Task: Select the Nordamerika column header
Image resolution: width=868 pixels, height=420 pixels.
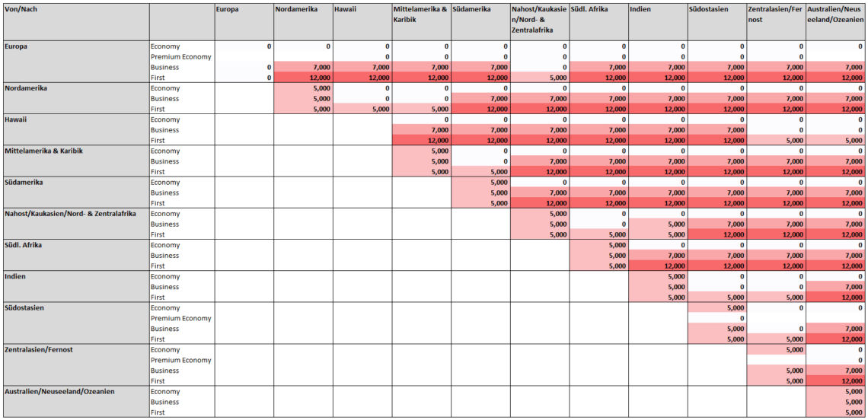Action: 302,21
